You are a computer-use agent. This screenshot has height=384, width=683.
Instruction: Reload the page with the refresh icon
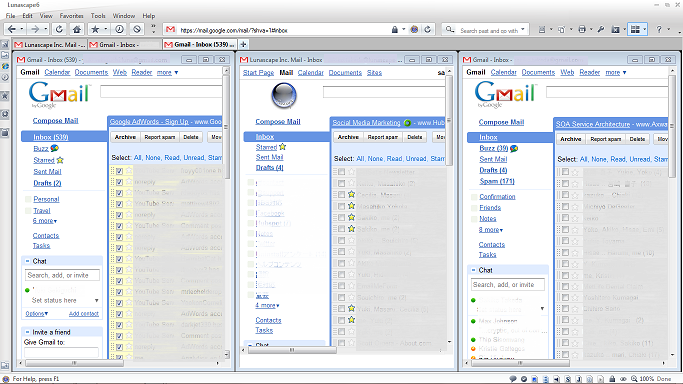(59, 29)
